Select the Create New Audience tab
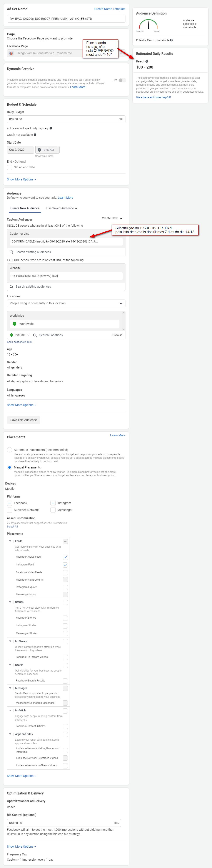Viewport: 212px width, 868px height. click(x=25, y=208)
